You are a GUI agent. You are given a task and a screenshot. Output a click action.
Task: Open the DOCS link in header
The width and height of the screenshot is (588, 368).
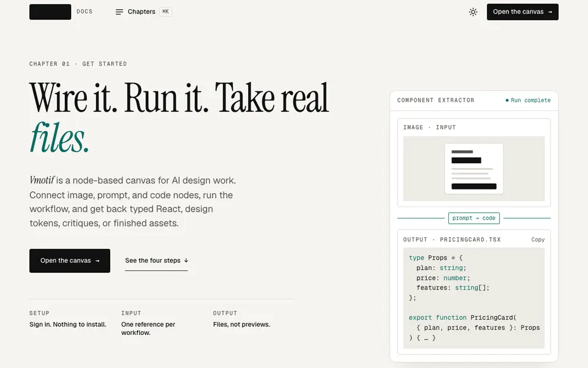coord(85,12)
